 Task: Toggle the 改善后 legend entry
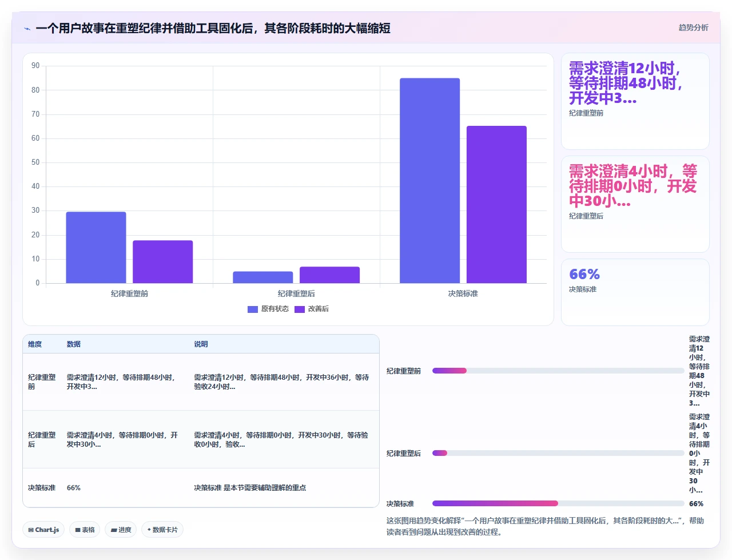click(x=312, y=309)
